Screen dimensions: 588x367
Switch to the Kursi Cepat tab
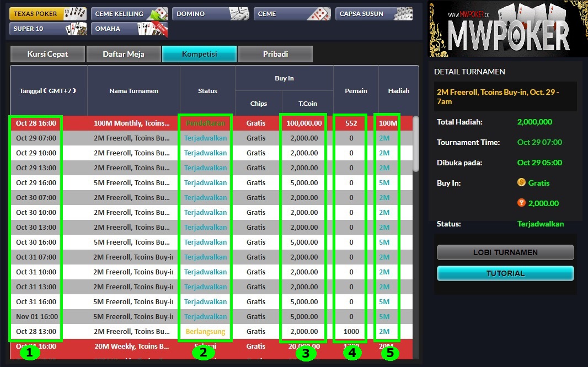pyautogui.click(x=47, y=54)
